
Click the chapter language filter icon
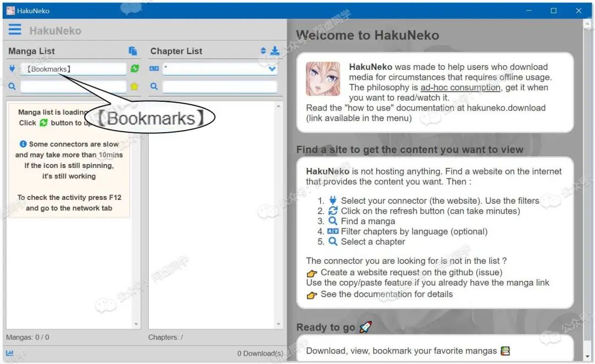pyautogui.click(x=154, y=68)
